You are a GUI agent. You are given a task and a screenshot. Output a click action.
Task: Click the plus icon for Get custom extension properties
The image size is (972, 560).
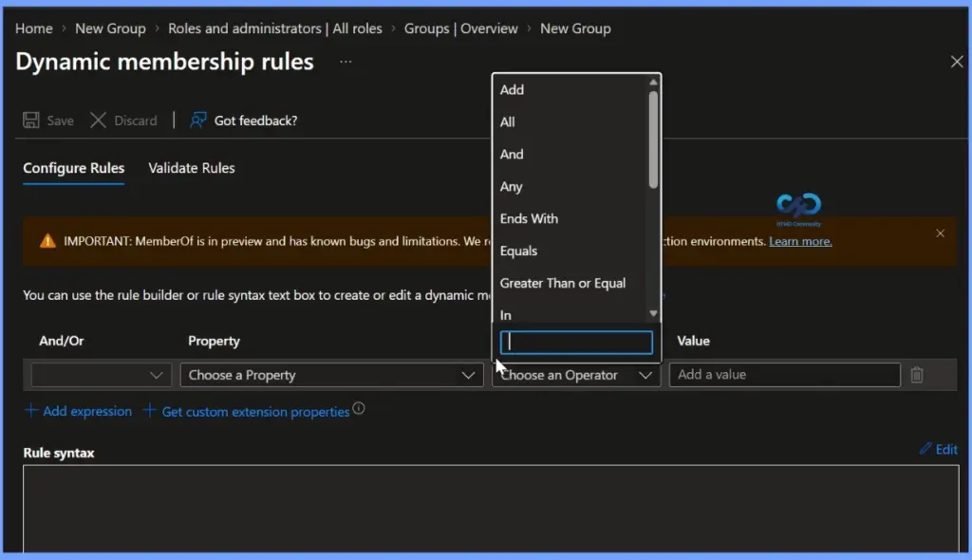149,411
